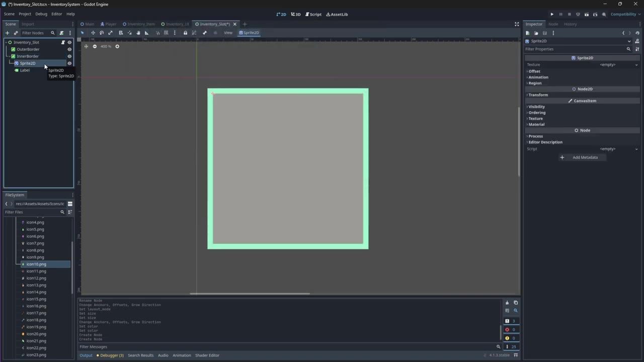Expand the Visibility section

pos(536,107)
